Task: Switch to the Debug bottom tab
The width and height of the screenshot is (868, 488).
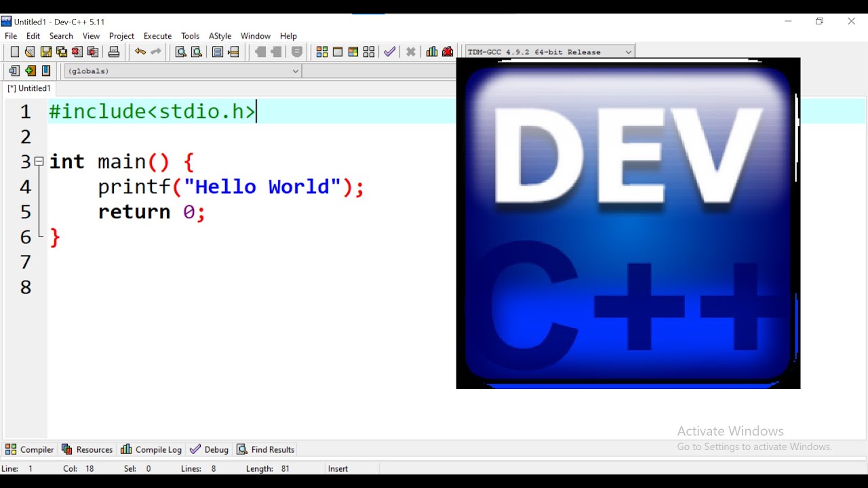Action: coord(209,449)
